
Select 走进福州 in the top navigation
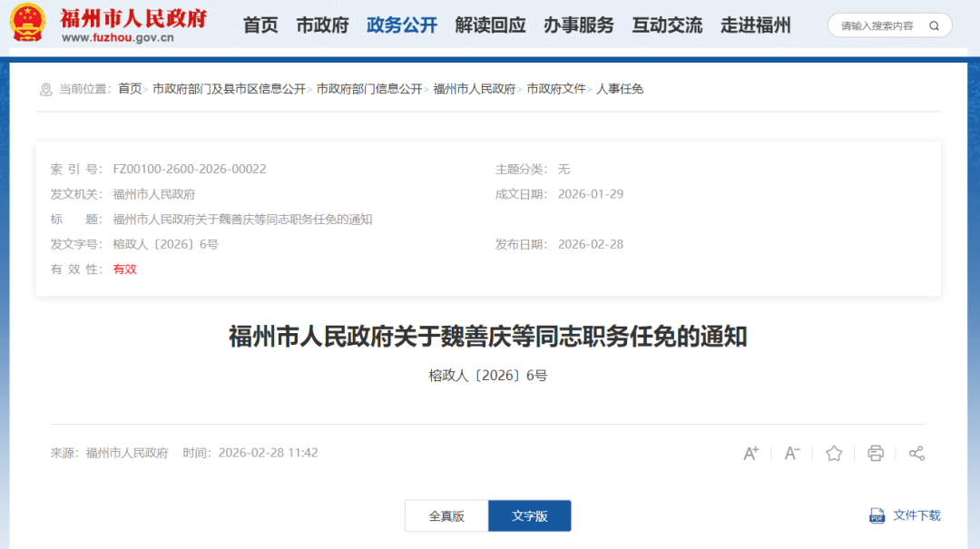click(755, 25)
